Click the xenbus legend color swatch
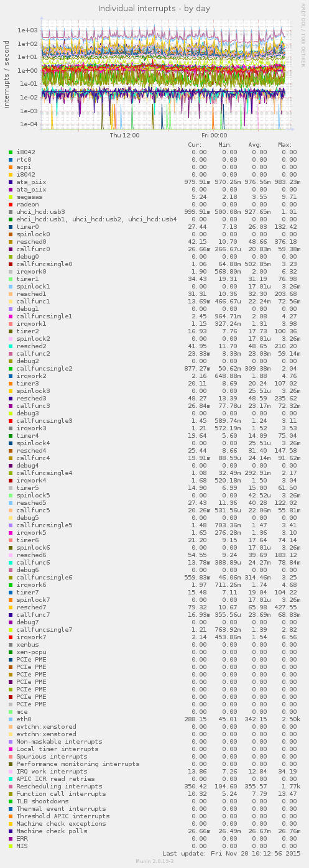The height and width of the screenshot is (868, 309). pyautogui.click(x=11, y=645)
